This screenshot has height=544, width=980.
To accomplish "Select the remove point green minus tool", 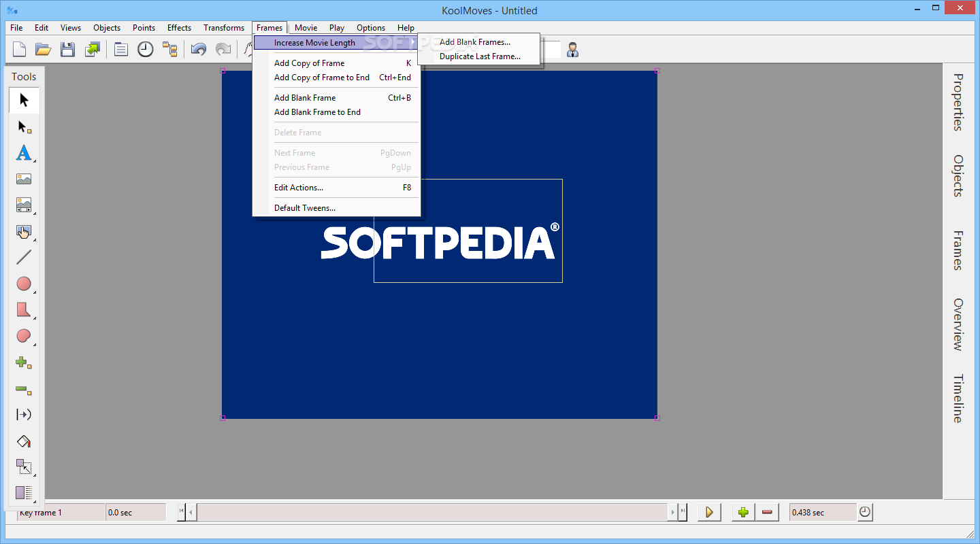I will [x=24, y=389].
